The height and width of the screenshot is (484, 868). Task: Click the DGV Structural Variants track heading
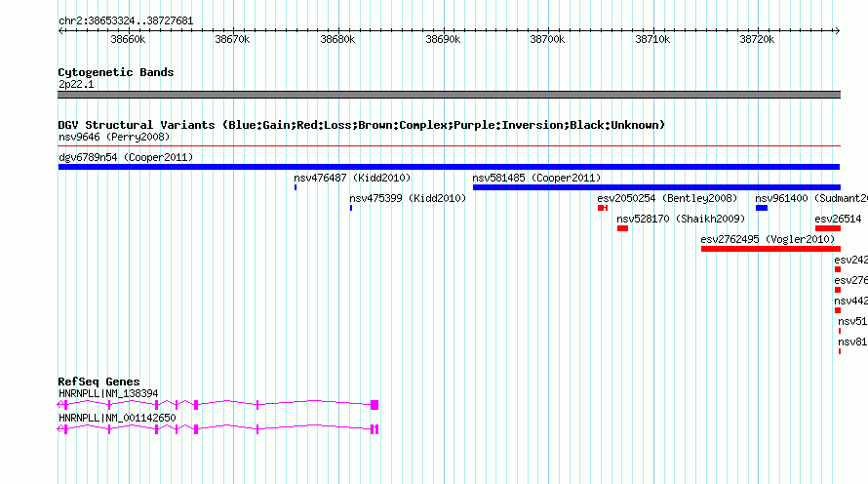click(x=362, y=125)
